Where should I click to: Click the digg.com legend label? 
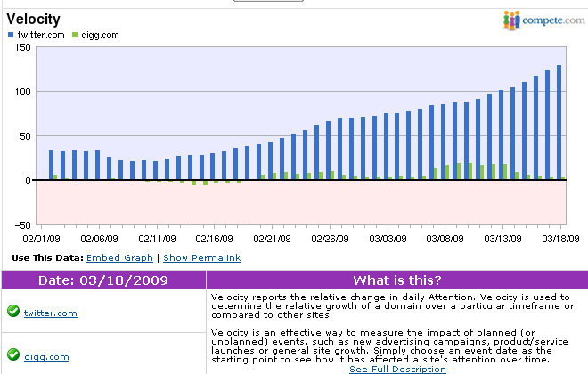pyautogui.click(x=100, y=35)
